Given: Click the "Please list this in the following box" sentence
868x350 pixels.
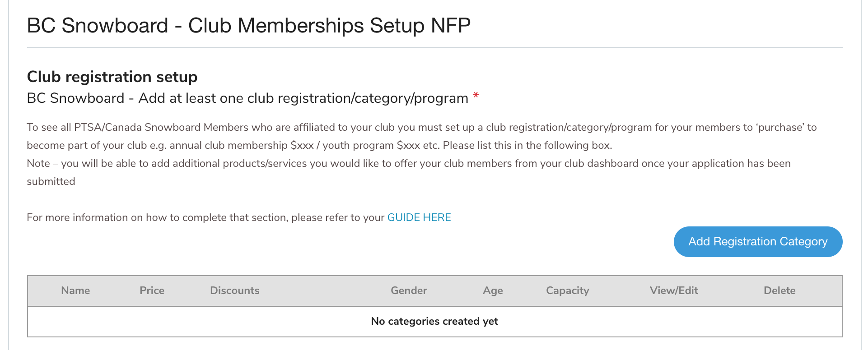Looking at the screenshot, I should tap(527, 145).
